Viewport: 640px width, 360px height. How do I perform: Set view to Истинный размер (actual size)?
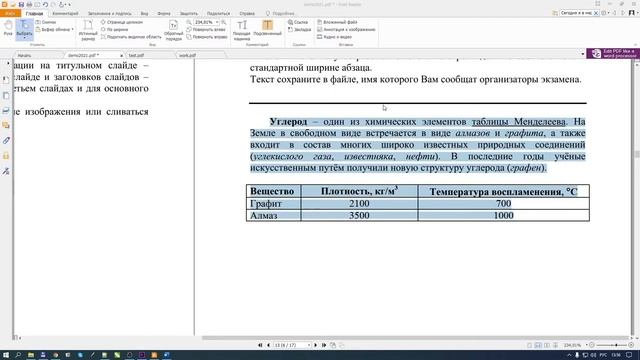tap(88, 30)
